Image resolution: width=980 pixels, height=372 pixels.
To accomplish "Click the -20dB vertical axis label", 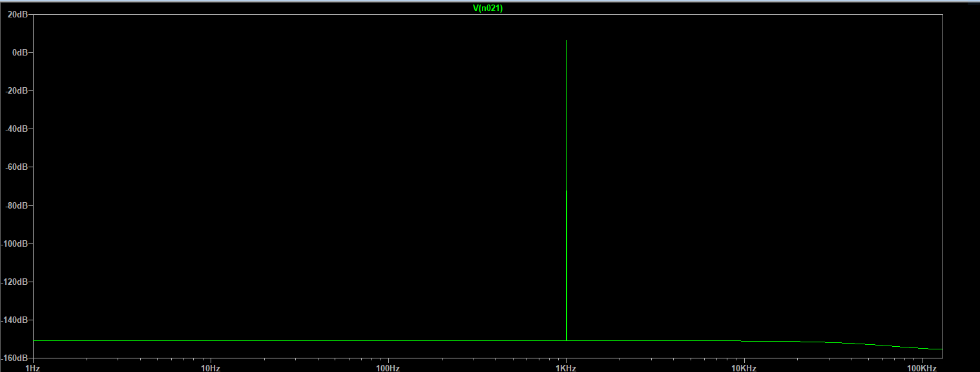I will (16, 90).
